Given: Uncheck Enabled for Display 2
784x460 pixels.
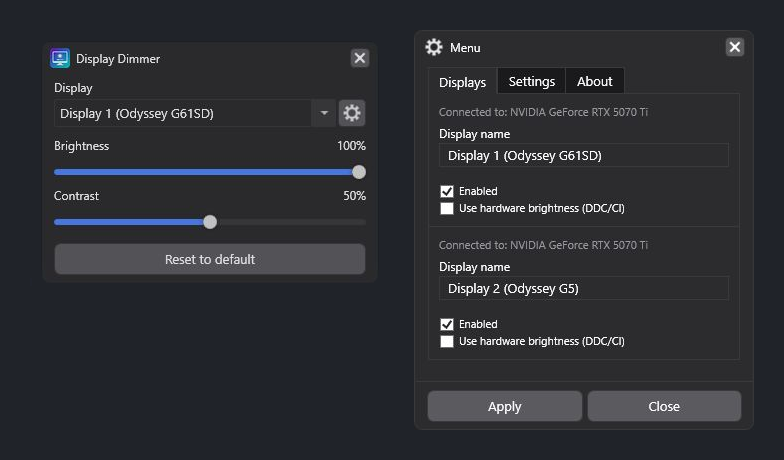Looking at the screenshot, I should pyautogui.click(x=446, y=324).
